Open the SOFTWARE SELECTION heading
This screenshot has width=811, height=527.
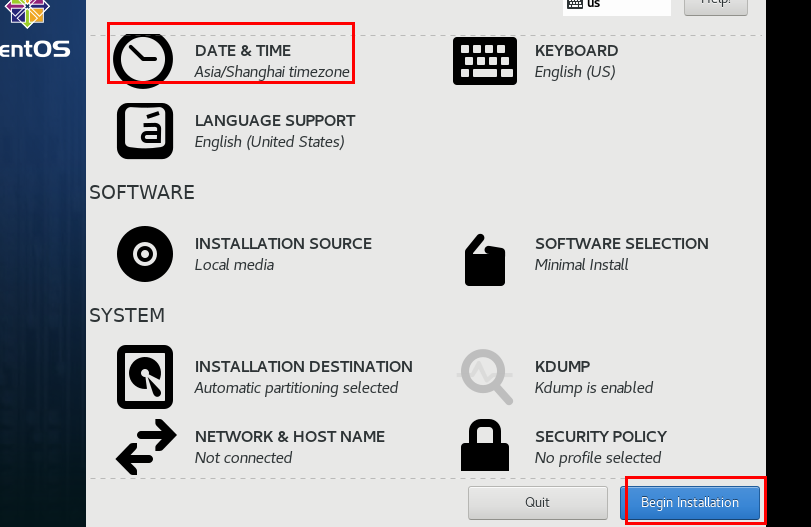pos(622,244)
